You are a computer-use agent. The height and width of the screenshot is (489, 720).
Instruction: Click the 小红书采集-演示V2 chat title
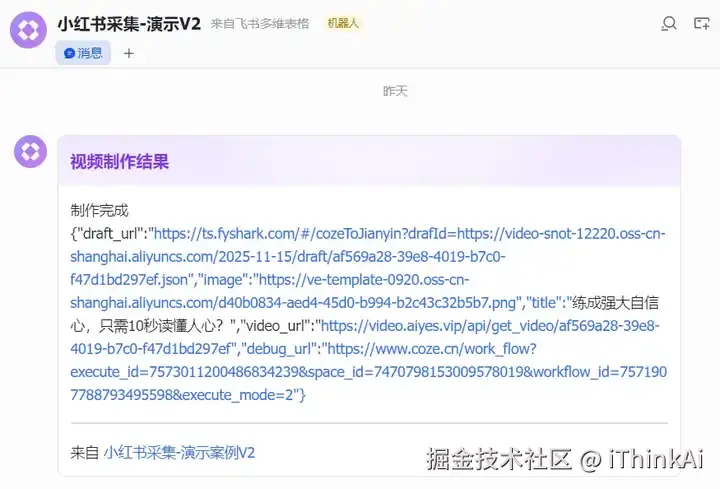[x=129, y=23]
